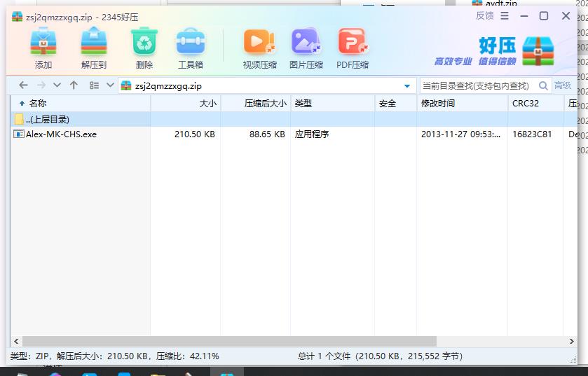Open the hamburger main menu icon

pyautogui.click(x=505, y=15)
